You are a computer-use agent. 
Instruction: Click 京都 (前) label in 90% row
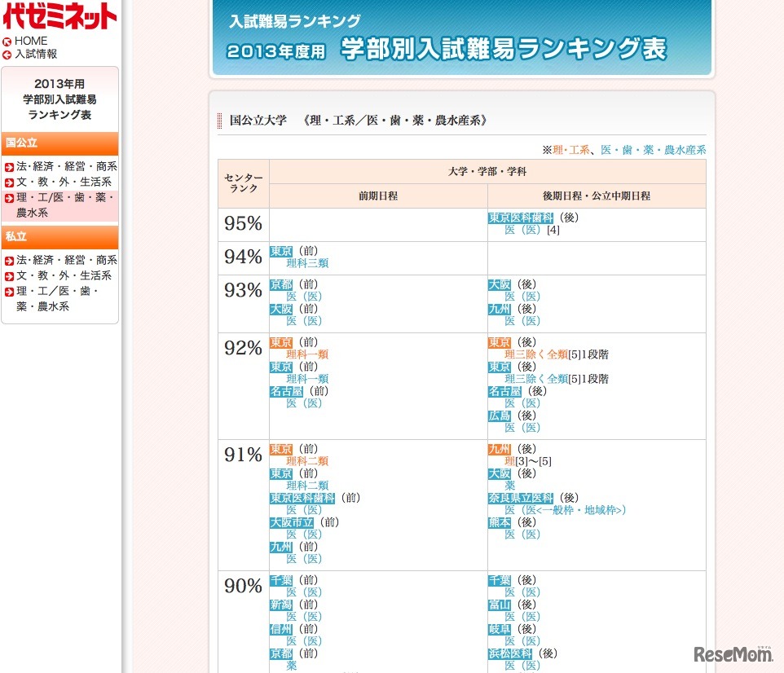[281, 654]
